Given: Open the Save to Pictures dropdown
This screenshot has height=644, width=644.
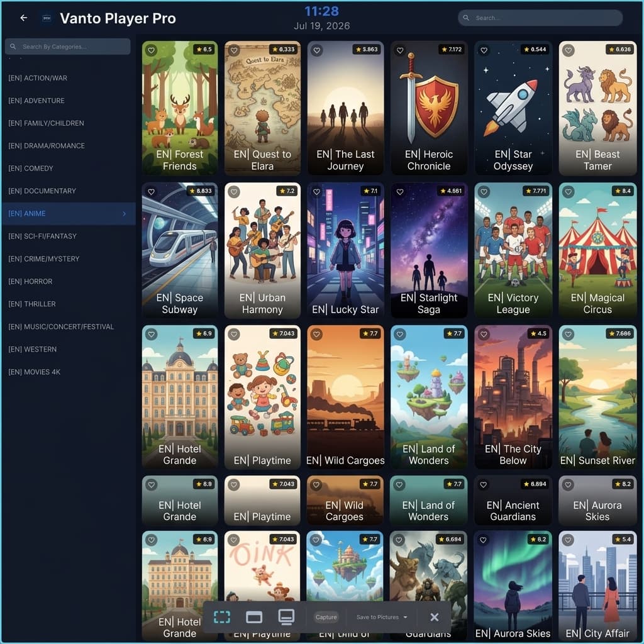Looking at the screenshot, I should pyautogui.click(x=382, y=617).
